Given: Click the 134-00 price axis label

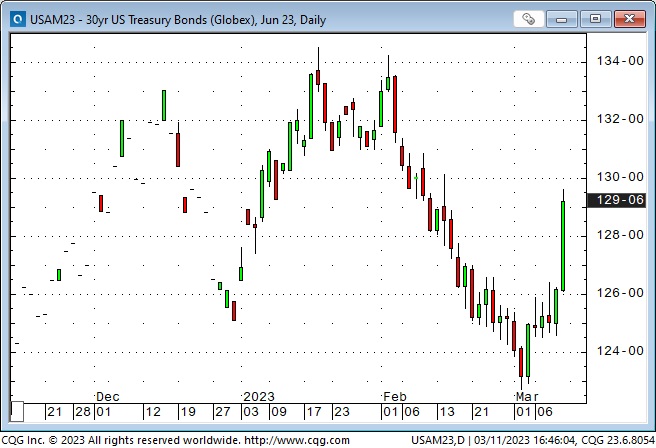Looking at the screenshot, I should pos(620,61).
